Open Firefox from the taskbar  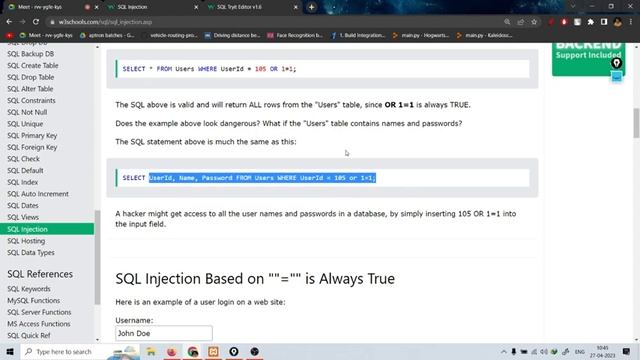click(x=172, y=351)
